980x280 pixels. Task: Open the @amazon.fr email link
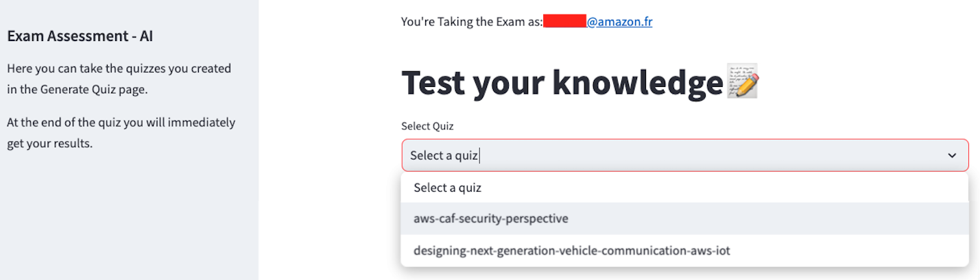click(619, 21)
